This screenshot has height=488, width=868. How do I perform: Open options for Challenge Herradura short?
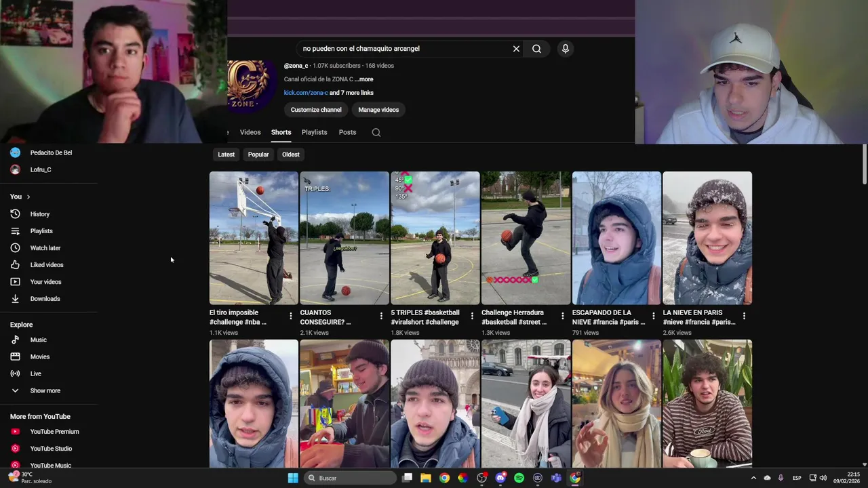click(x=562, y=317)
